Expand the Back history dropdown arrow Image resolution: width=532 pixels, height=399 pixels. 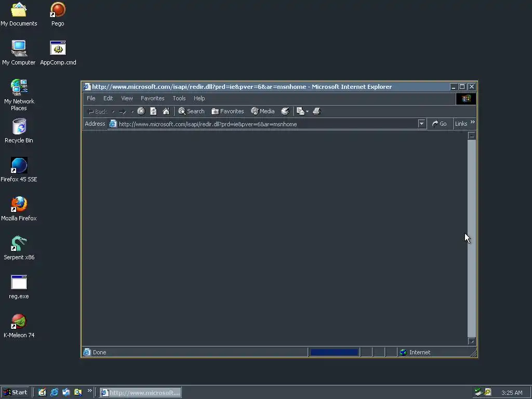(x=113, y=112)
